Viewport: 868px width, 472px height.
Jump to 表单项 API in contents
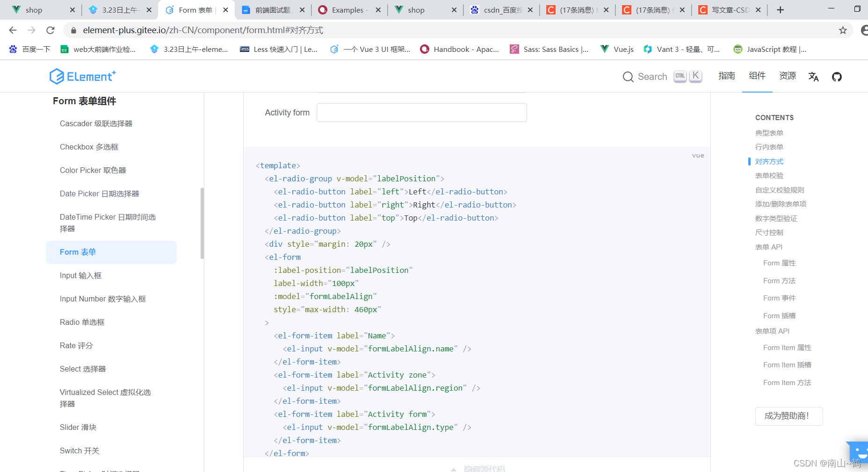tap(772, 331)
